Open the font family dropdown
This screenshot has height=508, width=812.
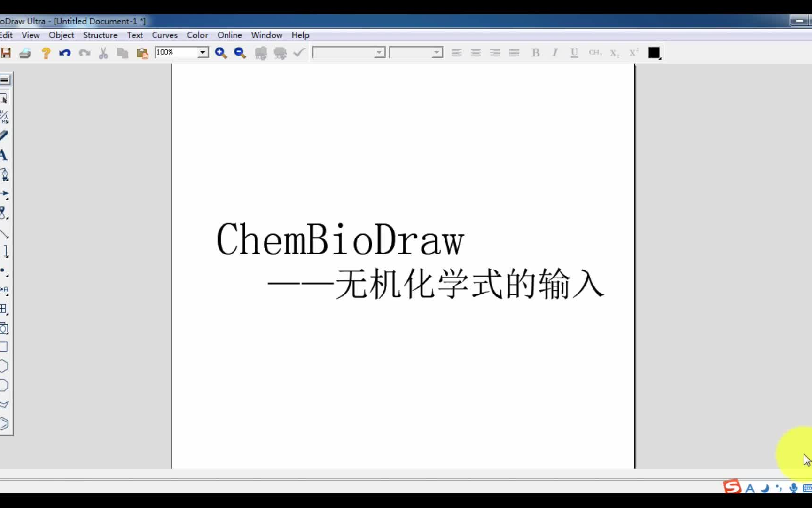tap(380, 52)
